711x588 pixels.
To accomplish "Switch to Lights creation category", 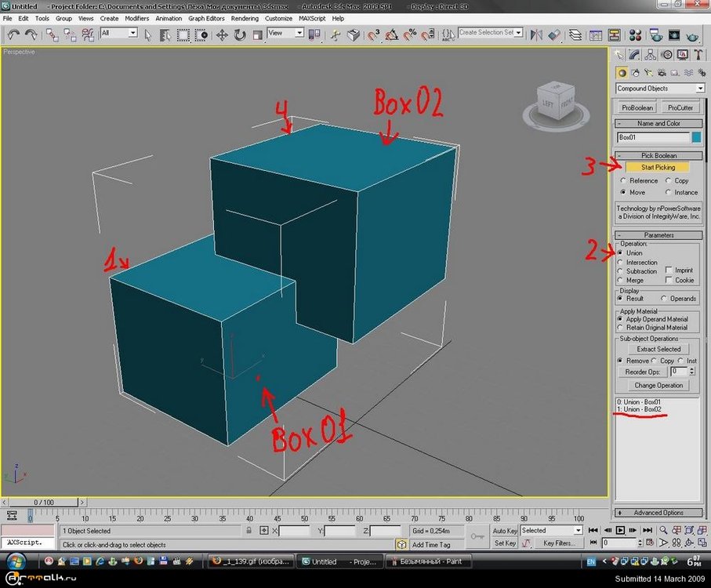I will coord(648,72).
